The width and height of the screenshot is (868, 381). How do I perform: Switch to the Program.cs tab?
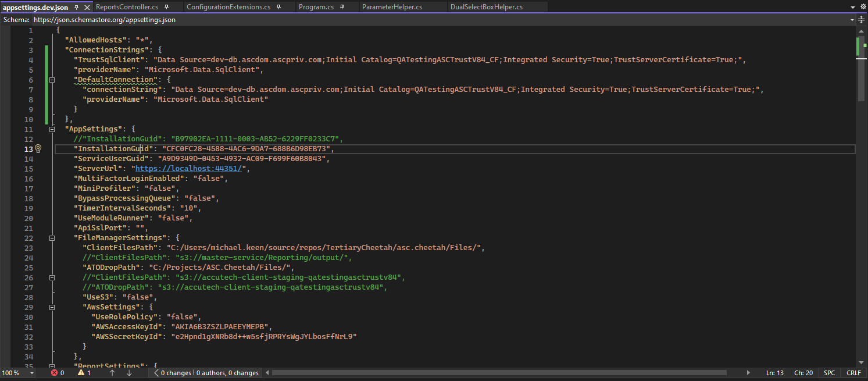pyautogui.click(x=316, y=7)
